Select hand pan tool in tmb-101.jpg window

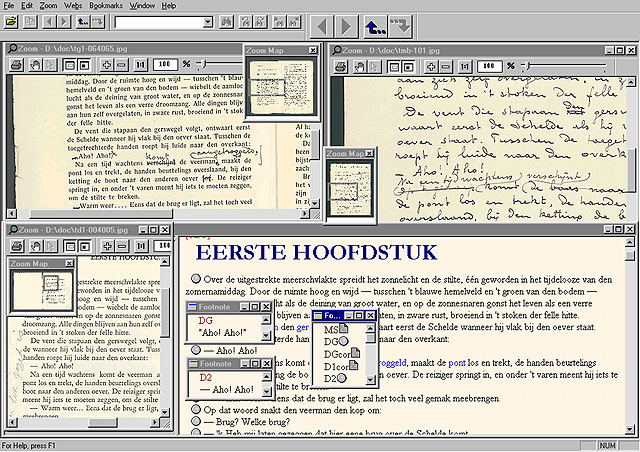360,66
